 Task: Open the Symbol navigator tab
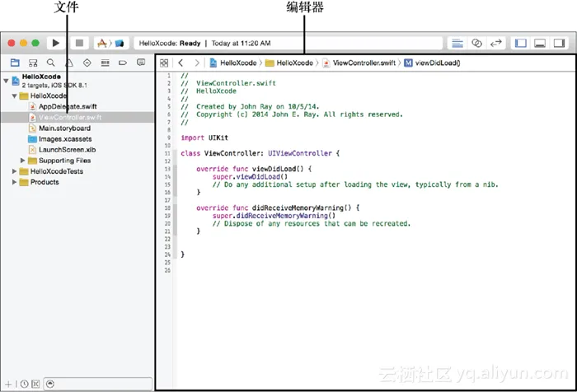tap(33, 63)
